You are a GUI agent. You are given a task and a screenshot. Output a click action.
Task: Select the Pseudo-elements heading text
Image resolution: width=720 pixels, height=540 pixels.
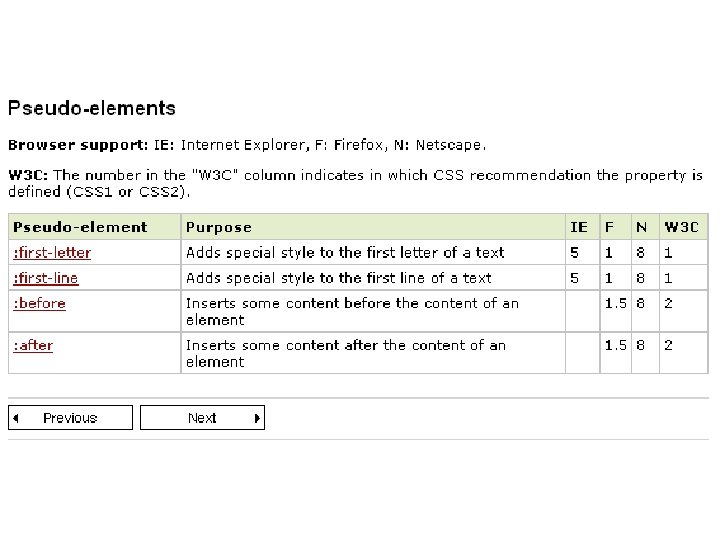(92, 108)
